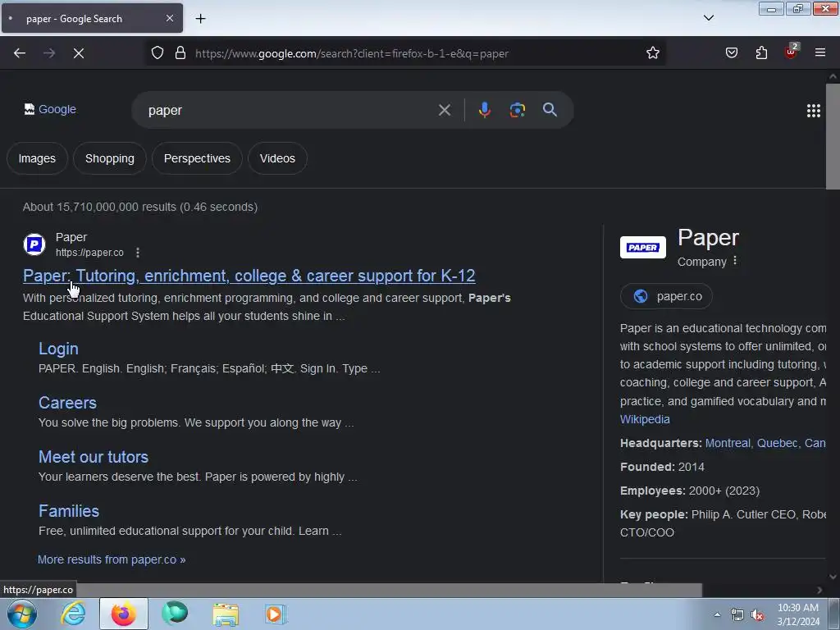Click the Paper logo in knowledge panel
The image size is (840, 630).
point(643,248)
